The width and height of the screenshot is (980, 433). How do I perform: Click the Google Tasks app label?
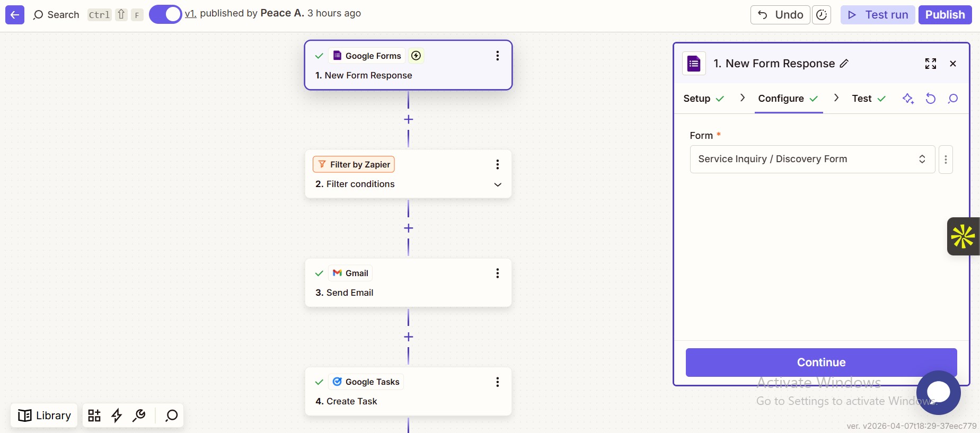pos(366,382)
